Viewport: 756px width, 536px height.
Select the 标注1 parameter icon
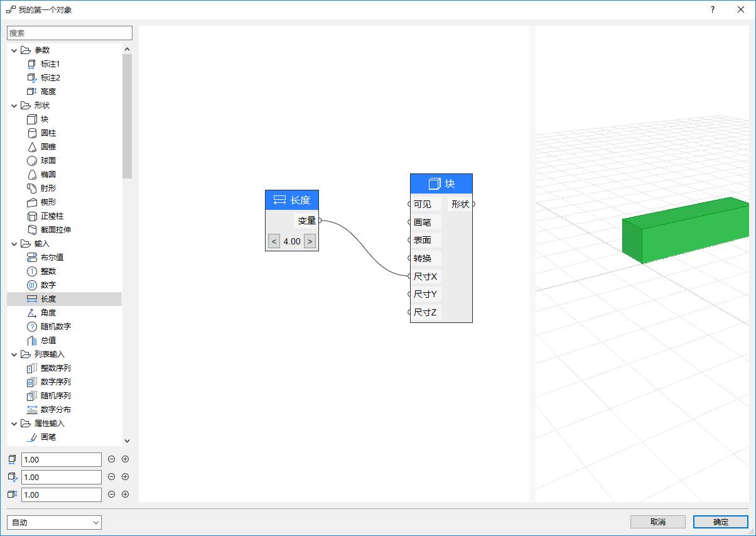(32, 64)
